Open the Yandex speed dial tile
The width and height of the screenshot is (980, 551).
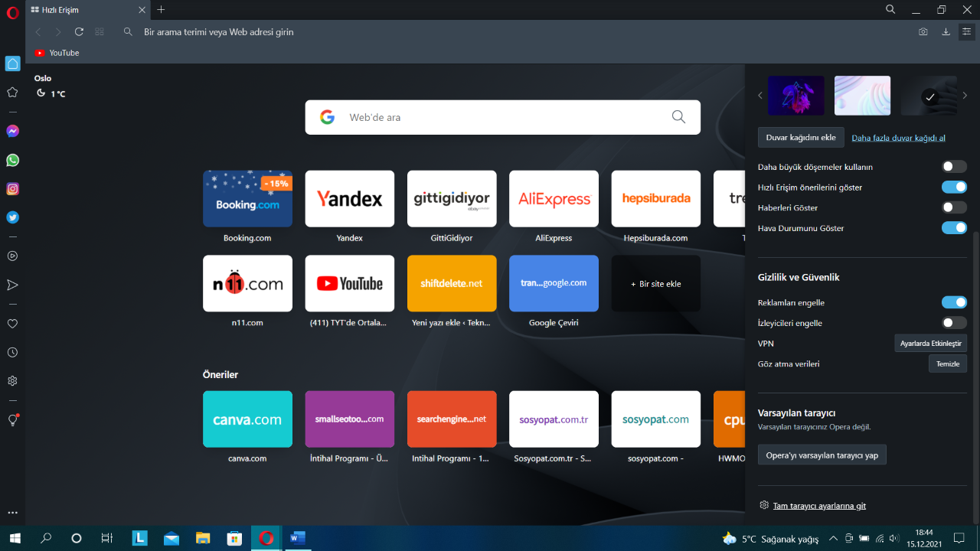(349, 198)
